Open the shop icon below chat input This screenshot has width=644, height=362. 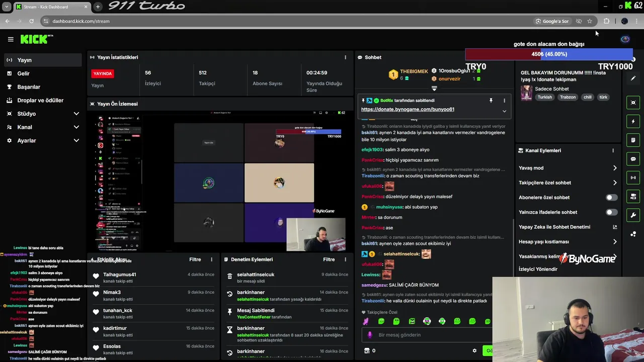pyautogui.click(x=367, y=351)
